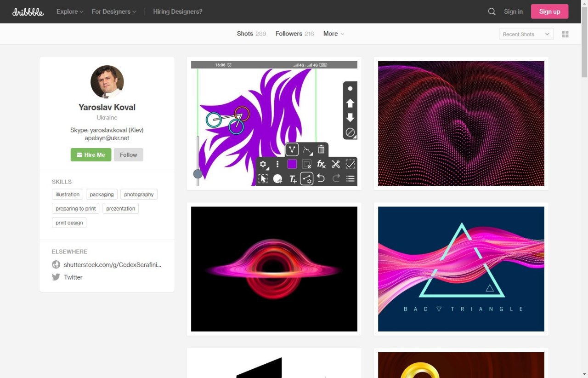Switch to grid view icon
The height and width of the screenshot is (378, 588).
click(565, 34)
